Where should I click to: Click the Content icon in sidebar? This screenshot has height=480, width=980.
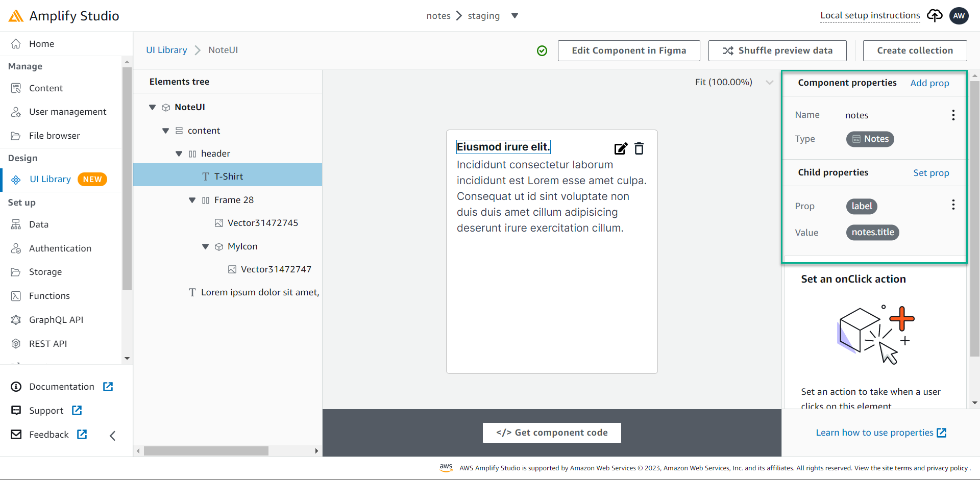(x=16, y=88)
